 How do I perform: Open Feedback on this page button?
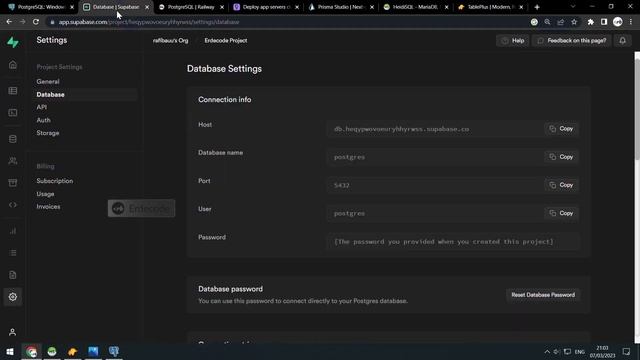click(571, 40)
